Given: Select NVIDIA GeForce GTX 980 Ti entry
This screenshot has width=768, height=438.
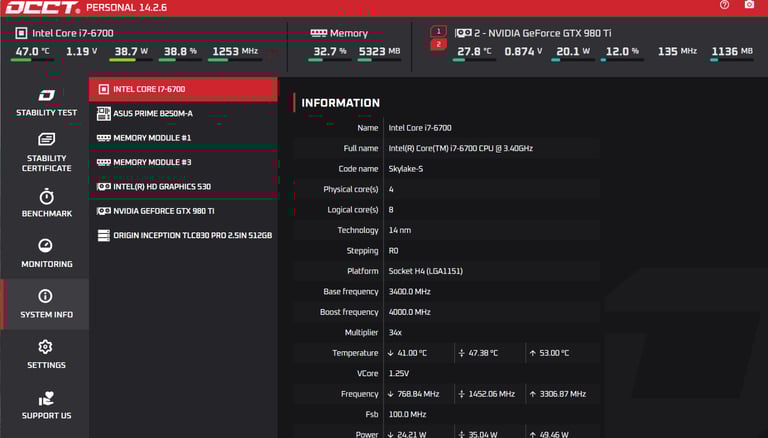Looking at the screenshot, I should click(183, 211).
